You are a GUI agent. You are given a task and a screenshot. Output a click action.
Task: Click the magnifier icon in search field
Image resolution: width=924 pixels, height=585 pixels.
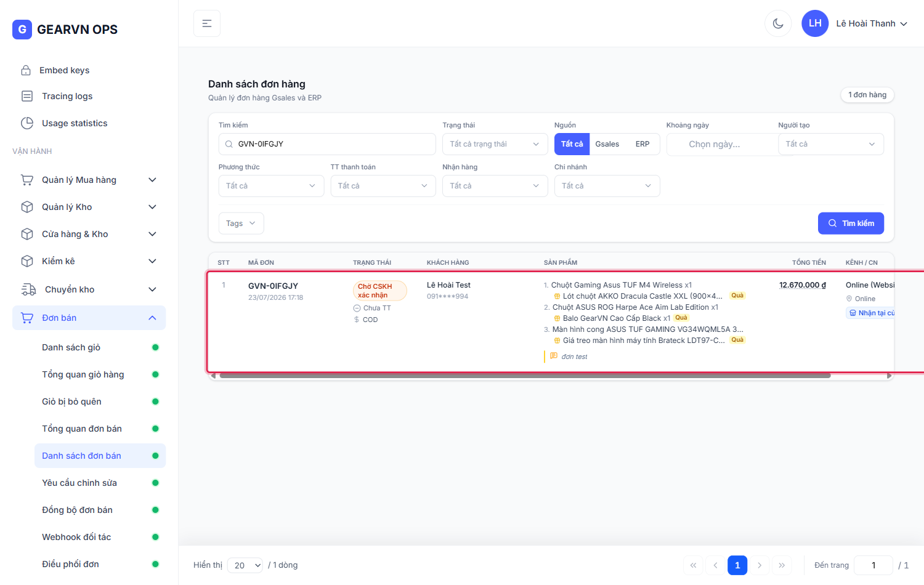(x=229, y=144)
